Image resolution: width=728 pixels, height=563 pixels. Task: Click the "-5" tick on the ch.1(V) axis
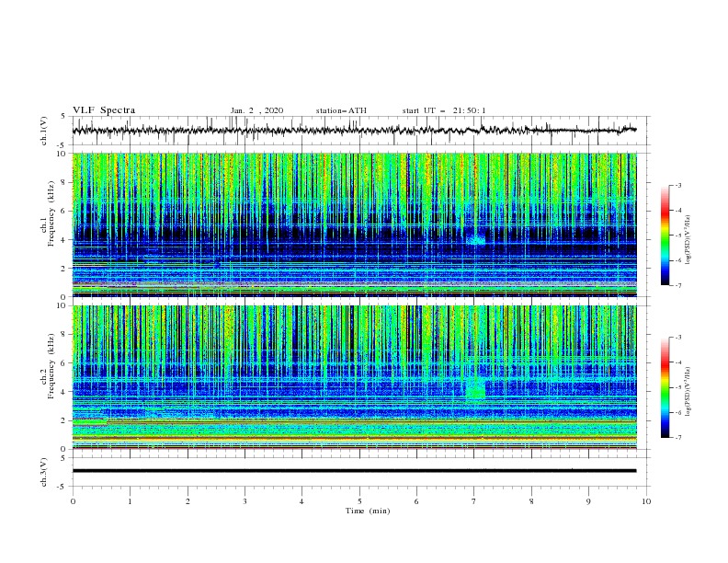point(62,145)
